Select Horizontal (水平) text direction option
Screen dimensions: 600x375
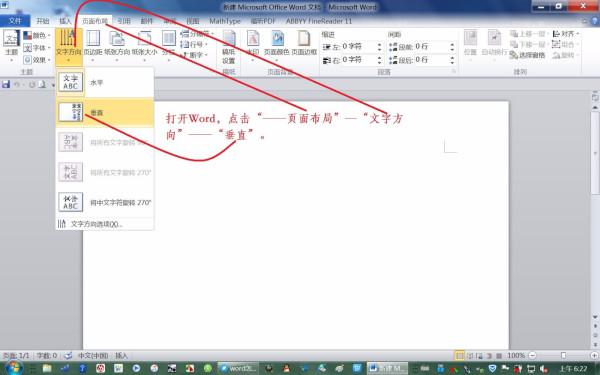coord(105,82)
